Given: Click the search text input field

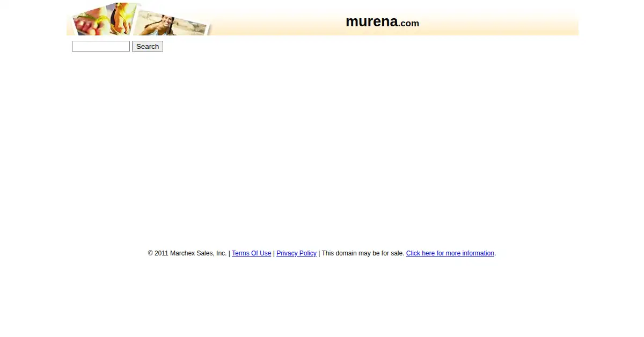Looking at the screenshot, I should coord(101,47).
